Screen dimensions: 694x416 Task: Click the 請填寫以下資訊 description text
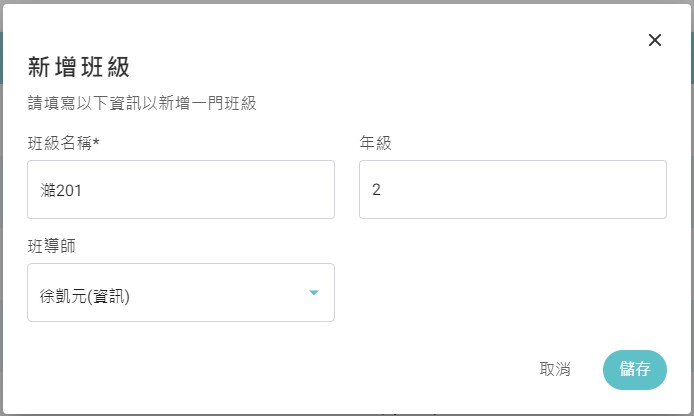(x=142, y=103)
